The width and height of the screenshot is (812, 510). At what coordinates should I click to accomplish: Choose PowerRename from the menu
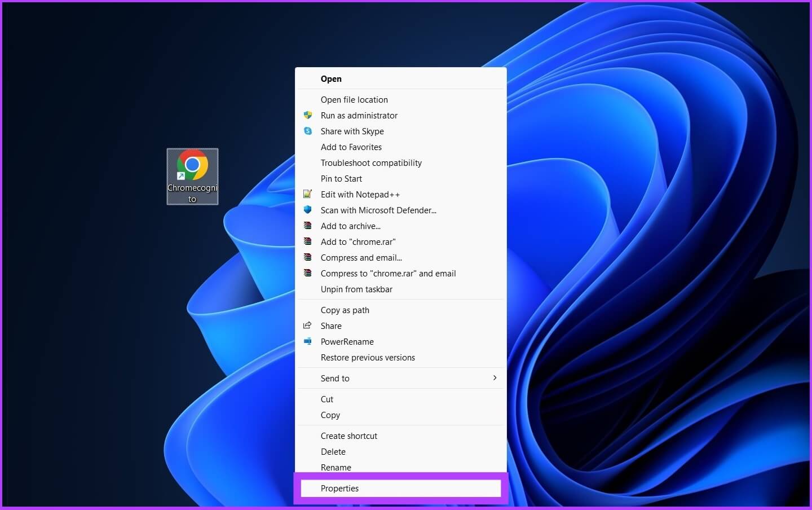(401, 342)
